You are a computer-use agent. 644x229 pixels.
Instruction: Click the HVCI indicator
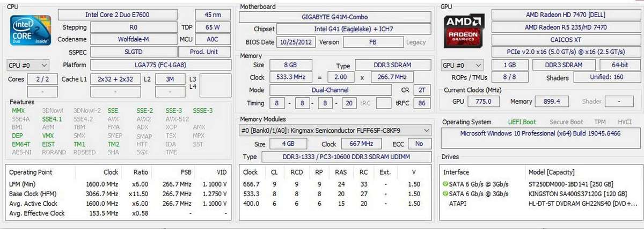pos(625,122)
